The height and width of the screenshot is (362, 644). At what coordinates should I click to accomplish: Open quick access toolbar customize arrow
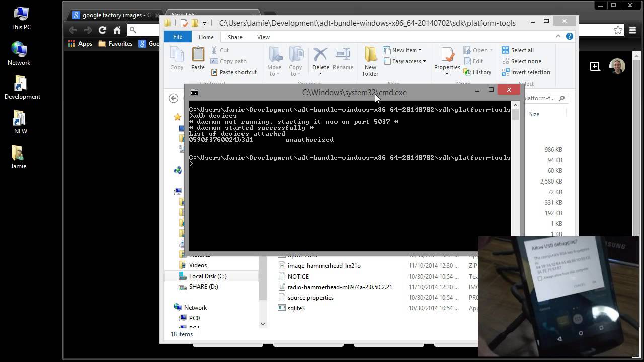[204, 23]
